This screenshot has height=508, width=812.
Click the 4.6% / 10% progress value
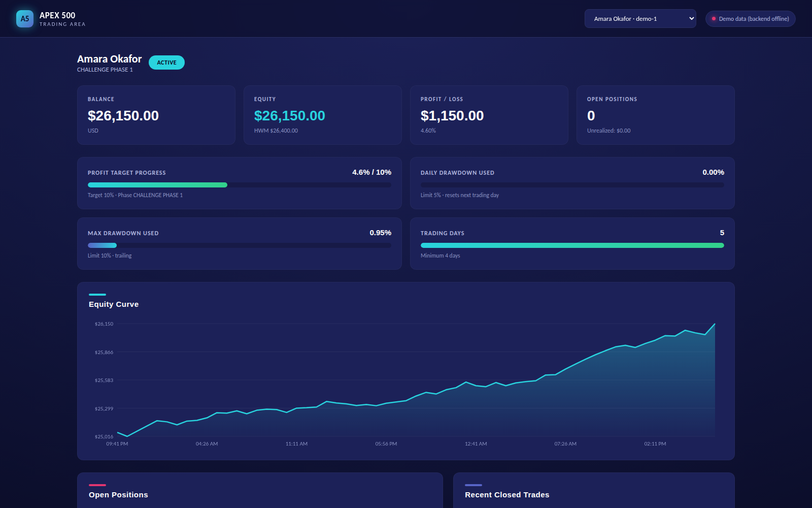[x=371, y=172]
